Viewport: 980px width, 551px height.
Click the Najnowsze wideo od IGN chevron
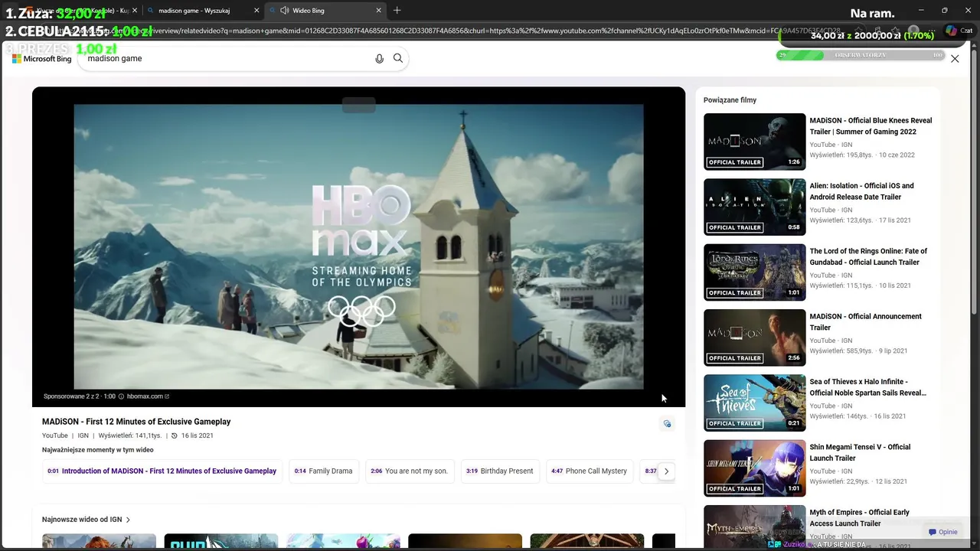pos(128,520)
